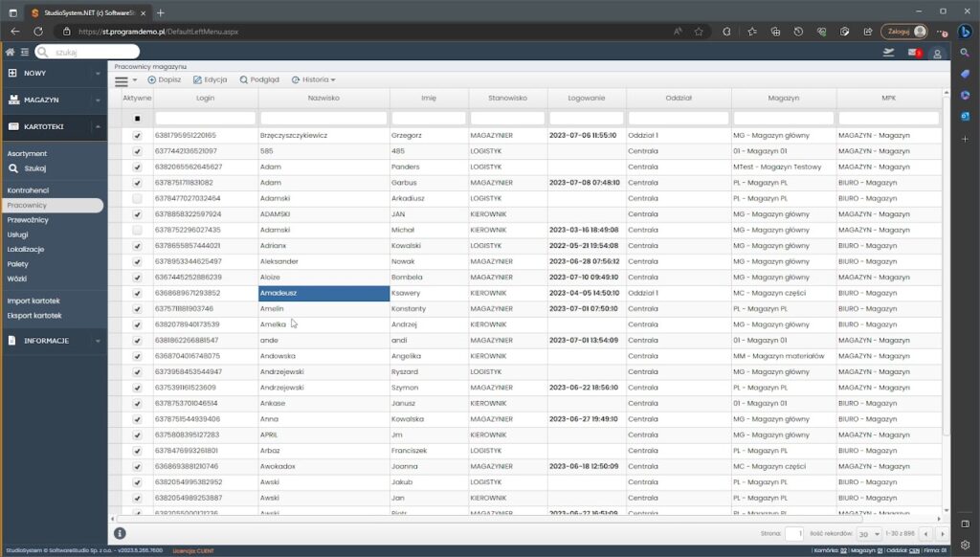
Task: Click the airplane icon in the header
Action: 889,53
